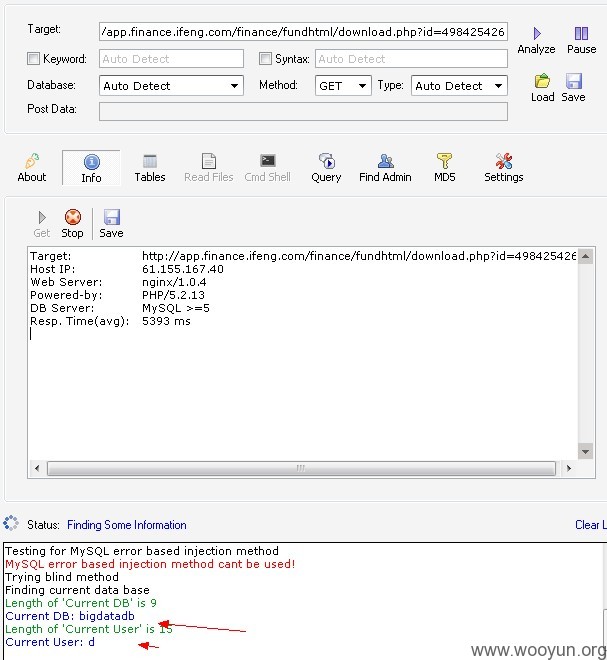607x660 pixels.
Task: Save the project with top floppy icon
Action: (573, 81)
